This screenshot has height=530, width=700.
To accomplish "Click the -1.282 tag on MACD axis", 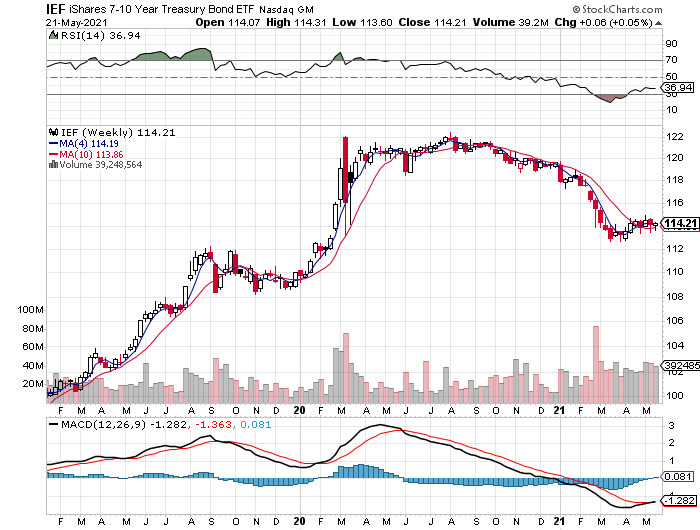I will [680, 501].
